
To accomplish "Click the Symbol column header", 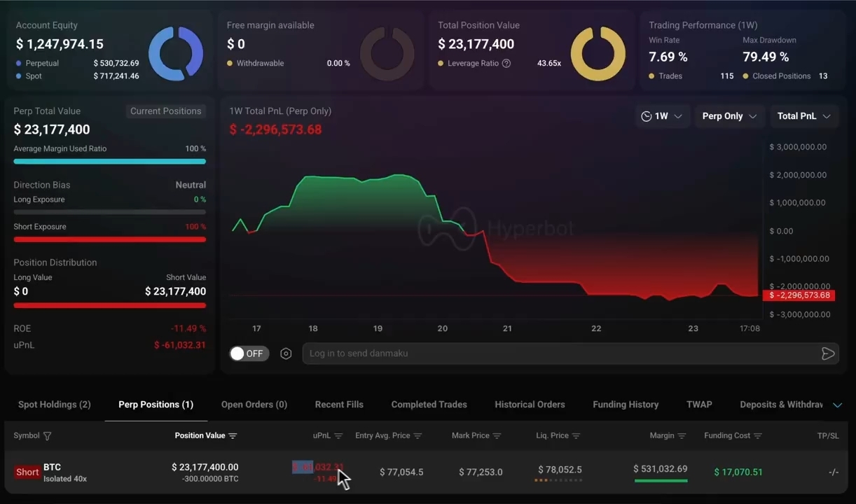I will (x=27, y=436).
